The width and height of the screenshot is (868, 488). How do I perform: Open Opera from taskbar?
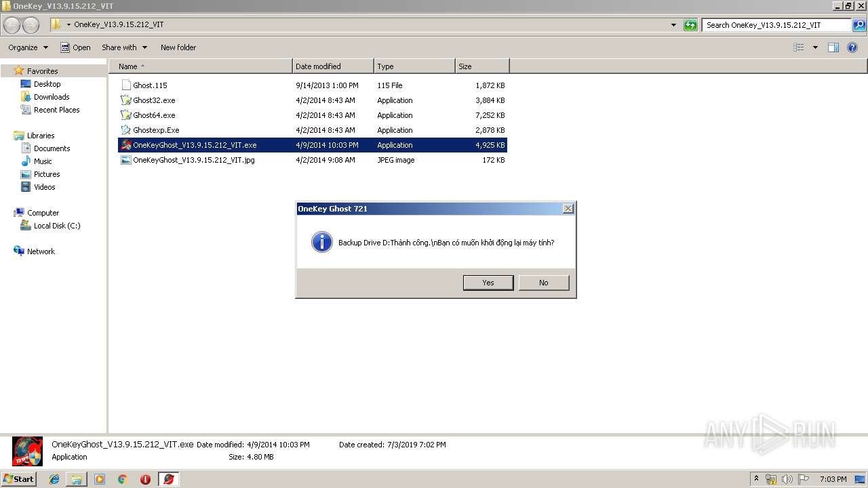coord(145,479)
